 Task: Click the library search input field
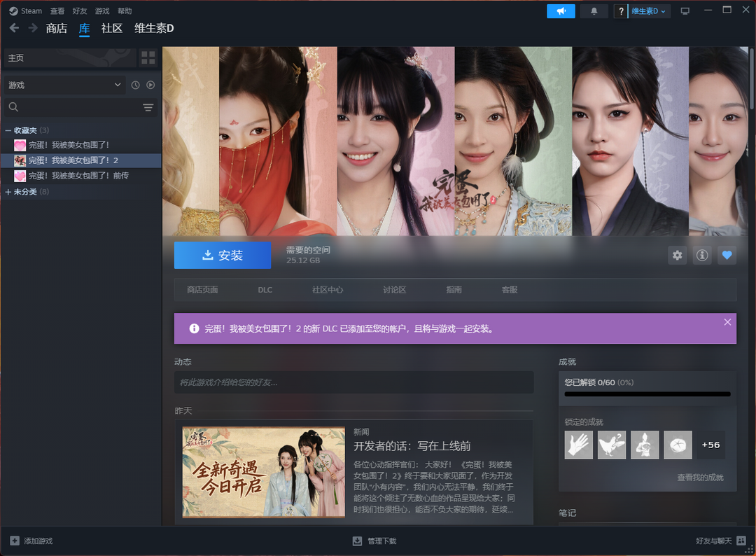pyautogui.click(x=80, y=107)
